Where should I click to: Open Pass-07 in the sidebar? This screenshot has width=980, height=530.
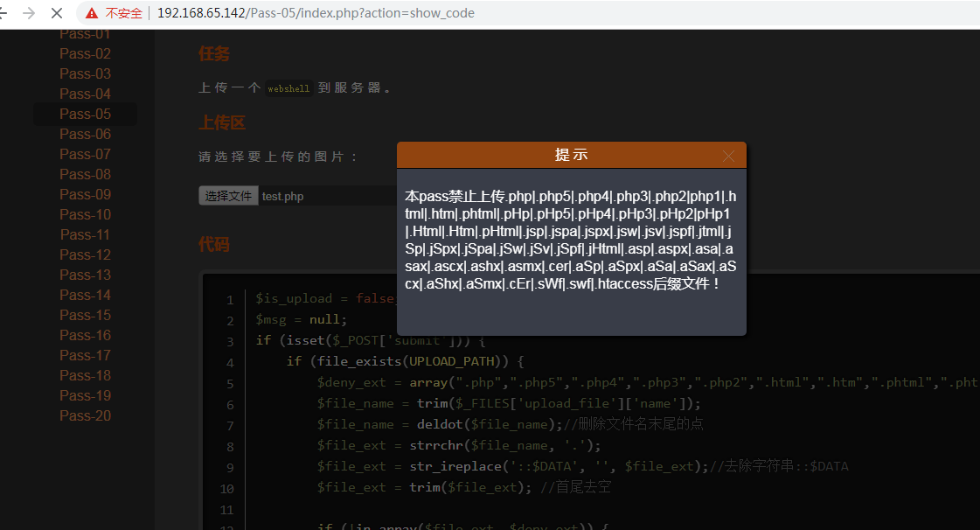click(x=85, y=155)
